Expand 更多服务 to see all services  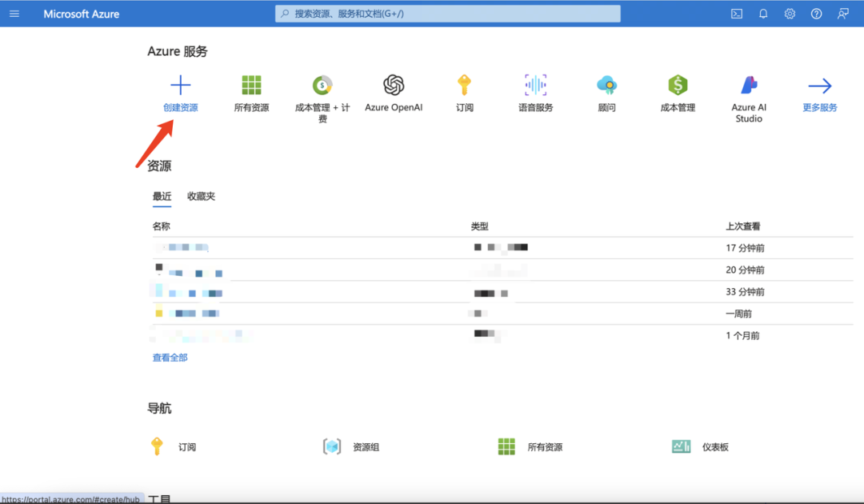click(818, 85)
